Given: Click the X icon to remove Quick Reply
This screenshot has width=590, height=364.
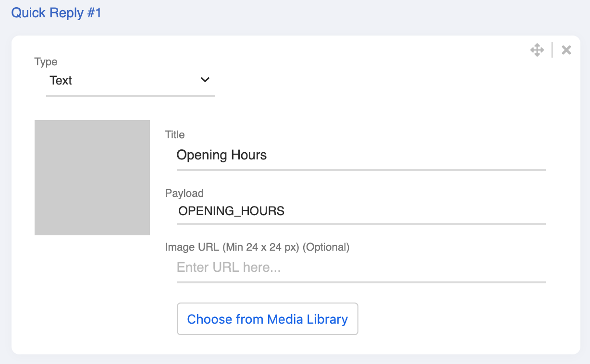Looking at the screenshot, I should click(566, 49).
